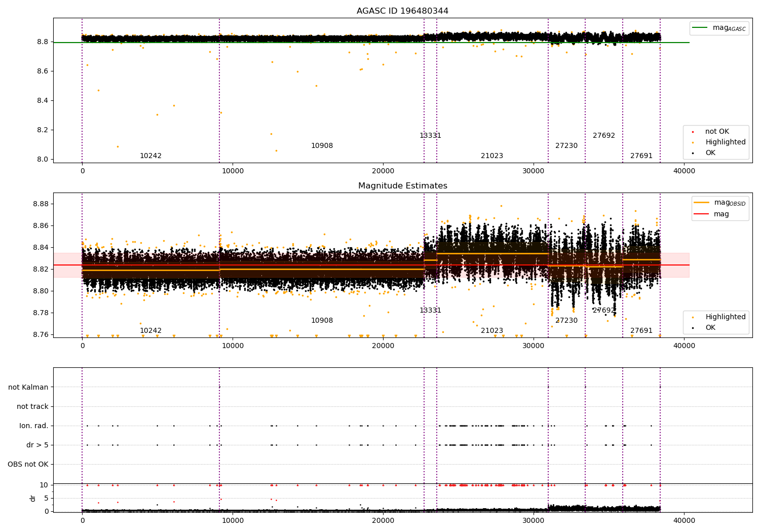Screen dimensions: 760x532
Task: Click the 'OBS not OK' axis label
Action: pos(28,465)
